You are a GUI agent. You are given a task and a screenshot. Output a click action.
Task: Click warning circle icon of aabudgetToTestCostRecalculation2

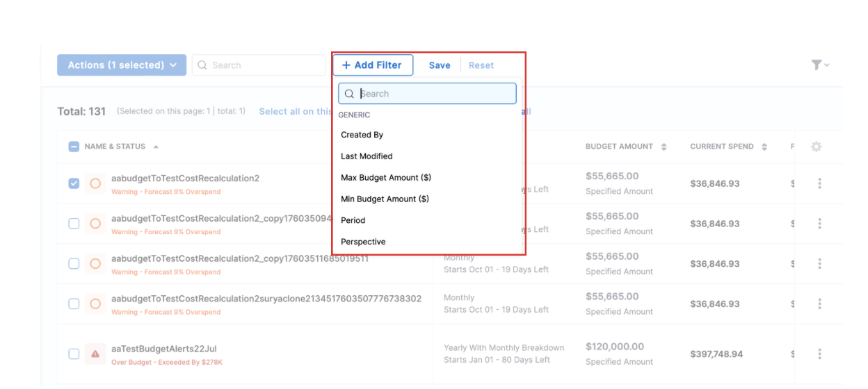pos(95,183)
